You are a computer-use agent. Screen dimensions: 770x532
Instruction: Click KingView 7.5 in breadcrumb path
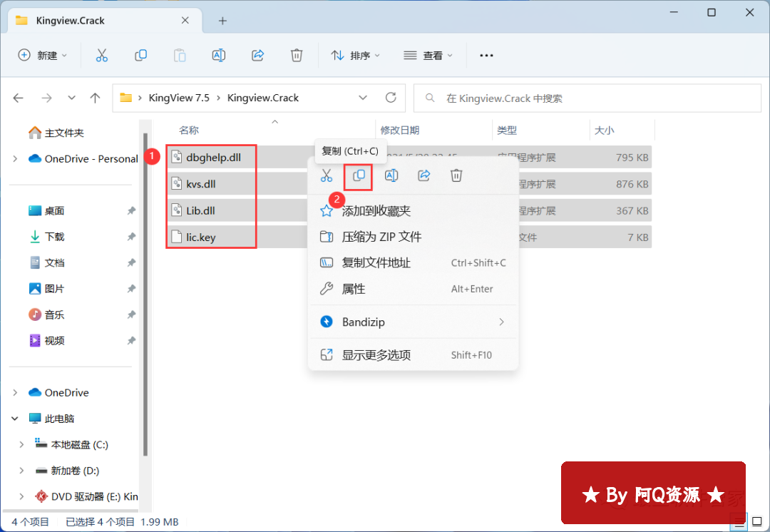[x=179, y=98]
